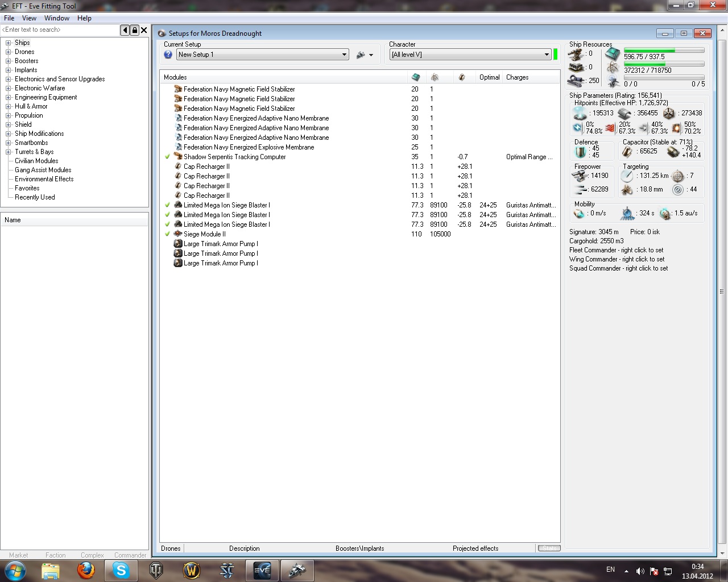
Task: Sort modules by capacitor column icon
Action: (x=462, y=77)
